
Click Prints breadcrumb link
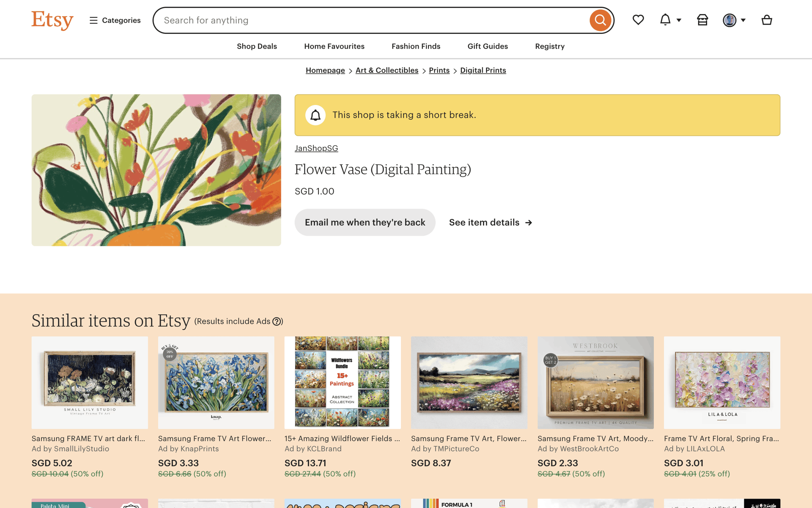(439, 70)
